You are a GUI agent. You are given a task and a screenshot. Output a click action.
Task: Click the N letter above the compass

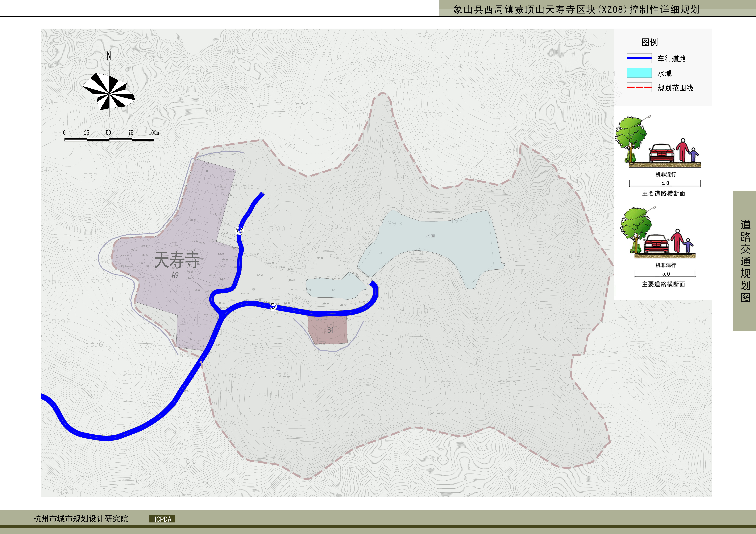[109, 56]
